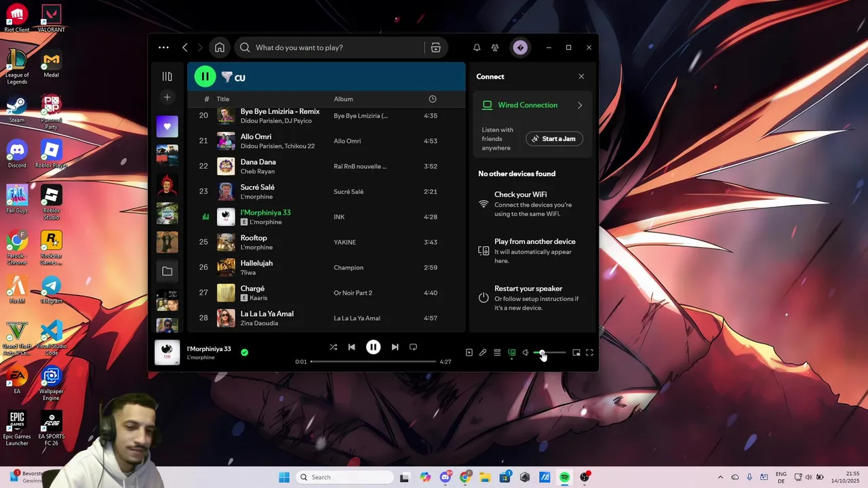Open the Discord desktop shortcut
The image size is (868, 488).
pos(17,155)
